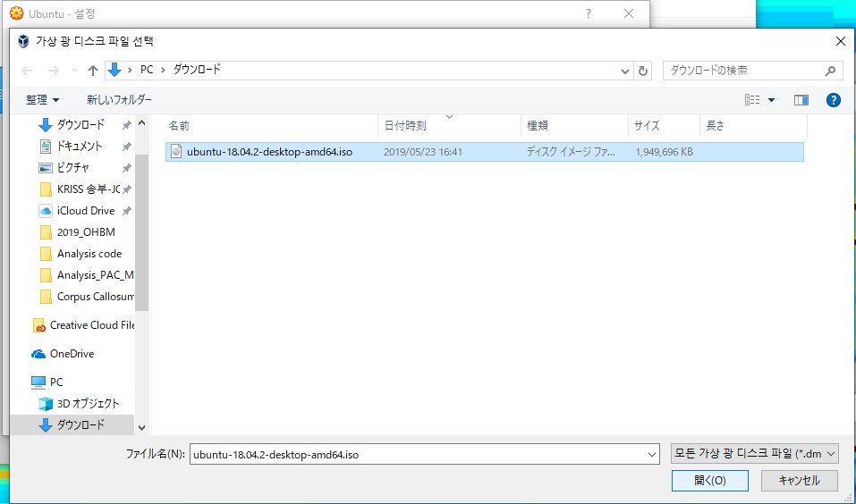This screenshot has width=856, height=504.
Task: Select ダウンロード under PC in tree
Action: coord(81,424)
